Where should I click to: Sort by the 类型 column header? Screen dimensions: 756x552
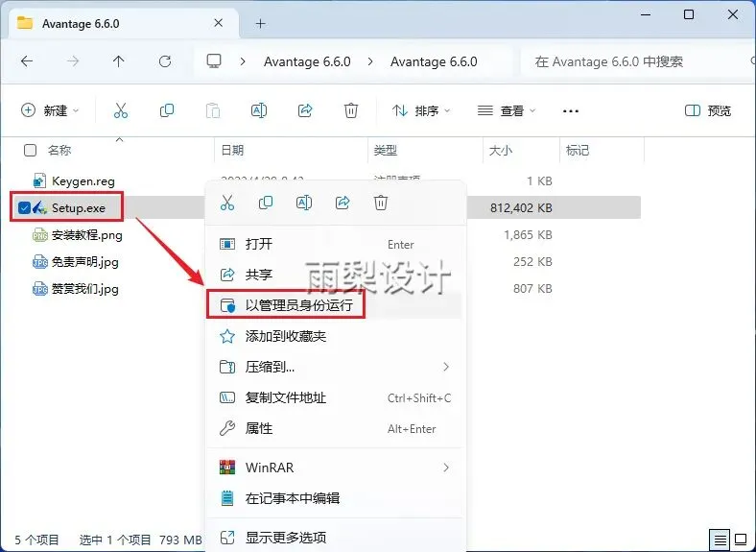pos(386,150)
